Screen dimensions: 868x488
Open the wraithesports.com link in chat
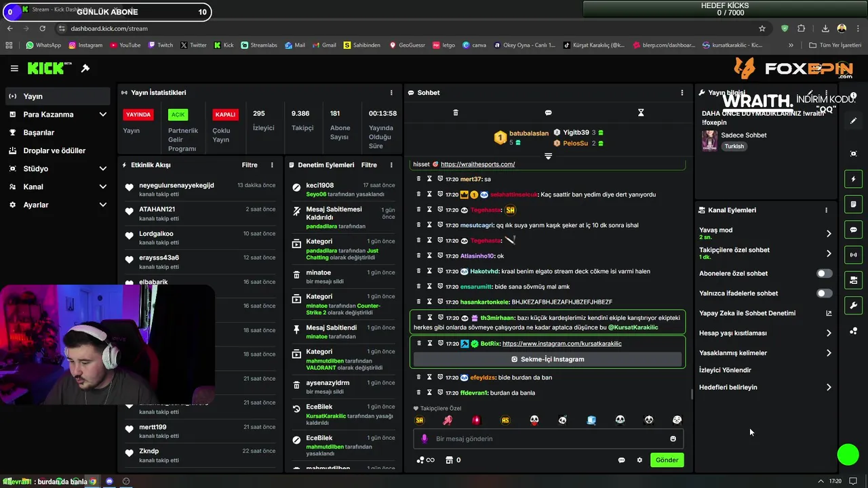point(477,164)
